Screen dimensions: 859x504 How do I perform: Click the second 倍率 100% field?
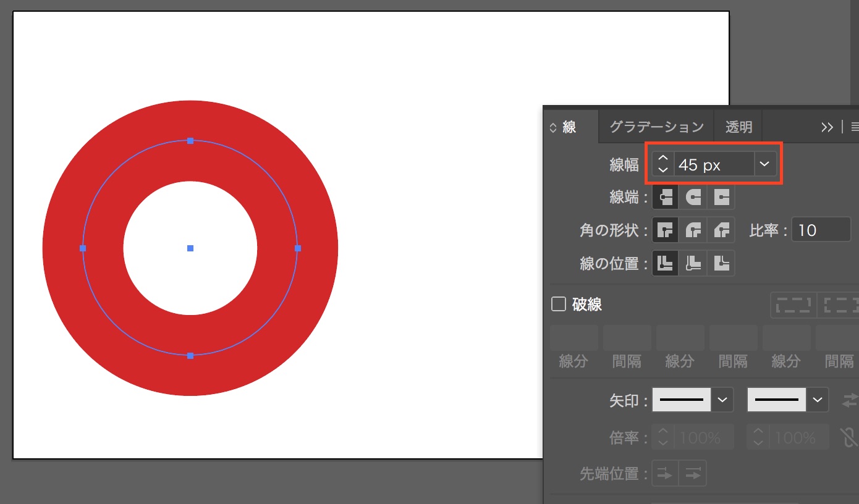pos(799,437)
